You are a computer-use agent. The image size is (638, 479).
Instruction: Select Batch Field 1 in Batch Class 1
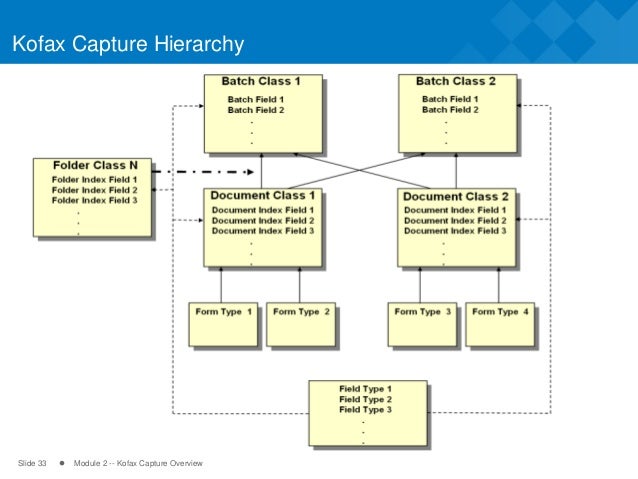(x=256, y=99)
